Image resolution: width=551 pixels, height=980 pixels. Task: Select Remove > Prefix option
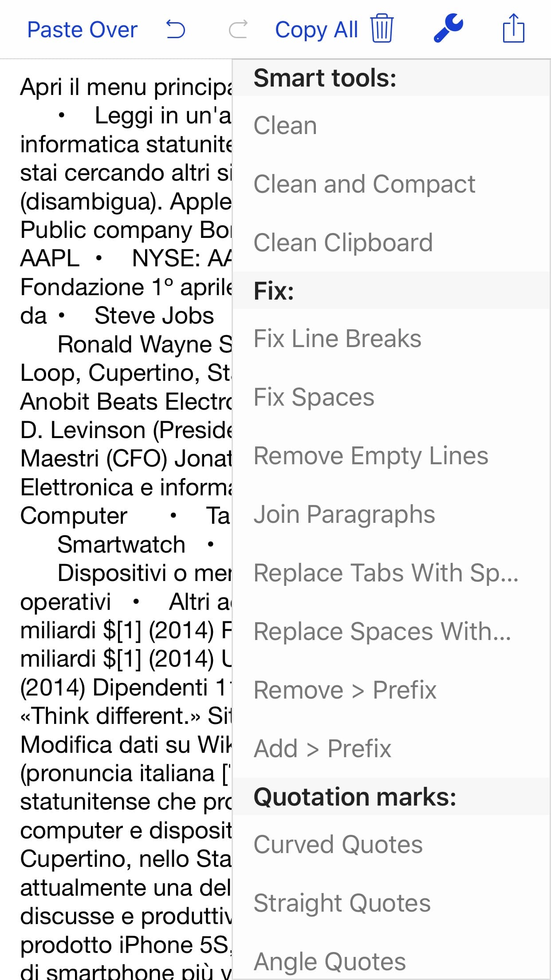point(345,690)
